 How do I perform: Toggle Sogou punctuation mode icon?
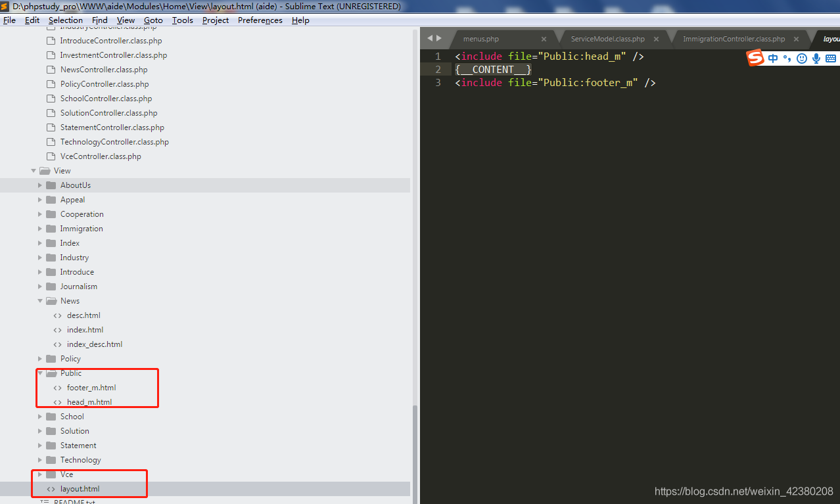click(x=787, y=58)
